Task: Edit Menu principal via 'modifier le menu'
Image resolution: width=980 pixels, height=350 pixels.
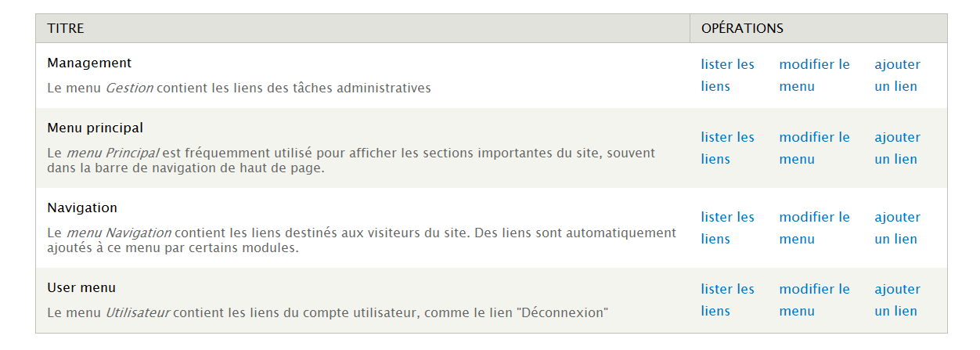Action: 814,138
